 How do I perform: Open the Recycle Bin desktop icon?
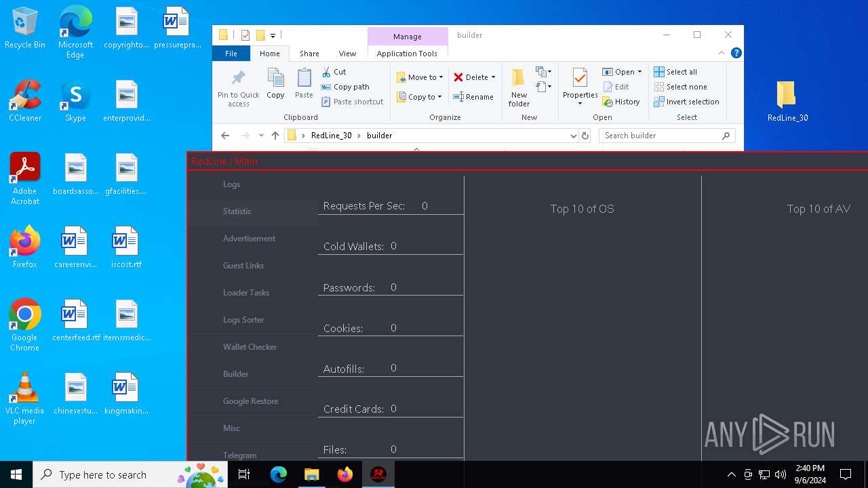point(24,28)
